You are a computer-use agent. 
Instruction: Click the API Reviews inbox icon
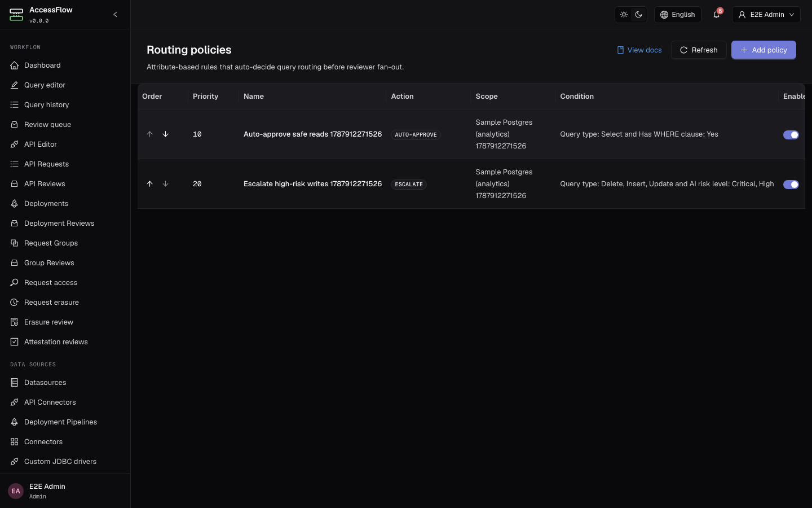15,184
